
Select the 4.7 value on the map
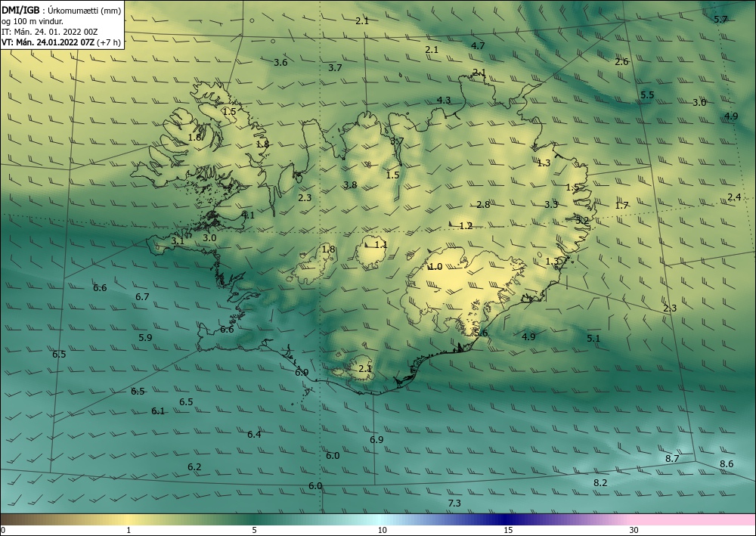[x=478, y=46]
